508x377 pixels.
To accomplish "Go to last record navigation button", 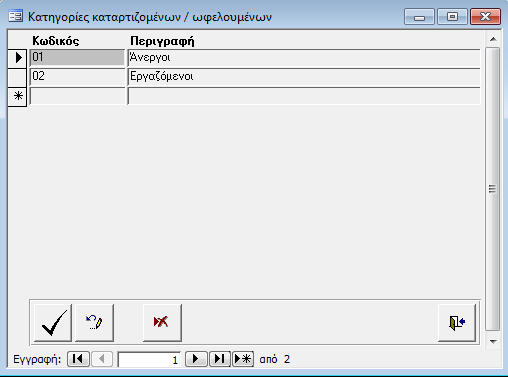I will coord(219,359).
